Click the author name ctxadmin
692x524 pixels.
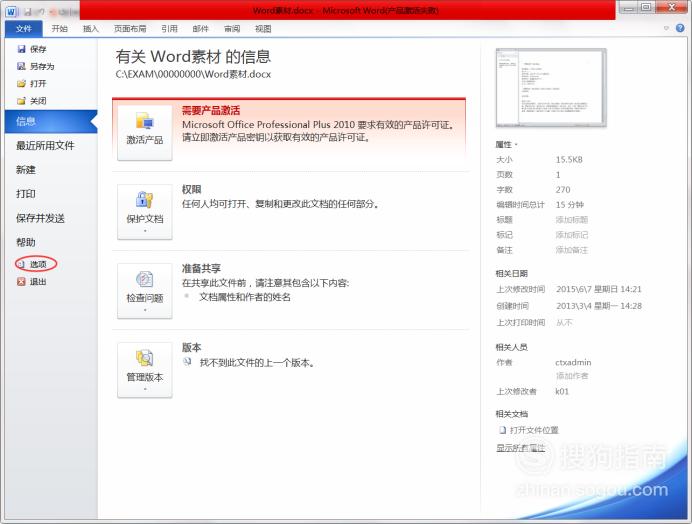click(573, 362)
